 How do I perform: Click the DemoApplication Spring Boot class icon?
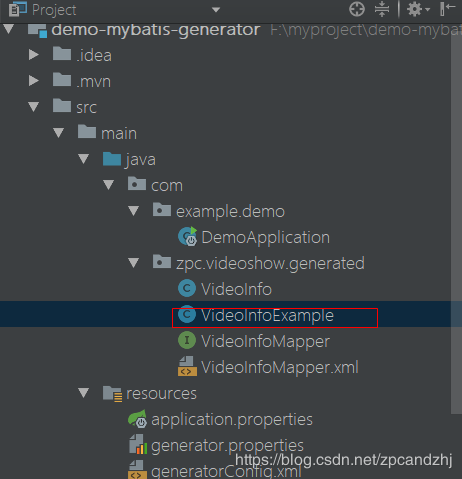click(187, 237)
